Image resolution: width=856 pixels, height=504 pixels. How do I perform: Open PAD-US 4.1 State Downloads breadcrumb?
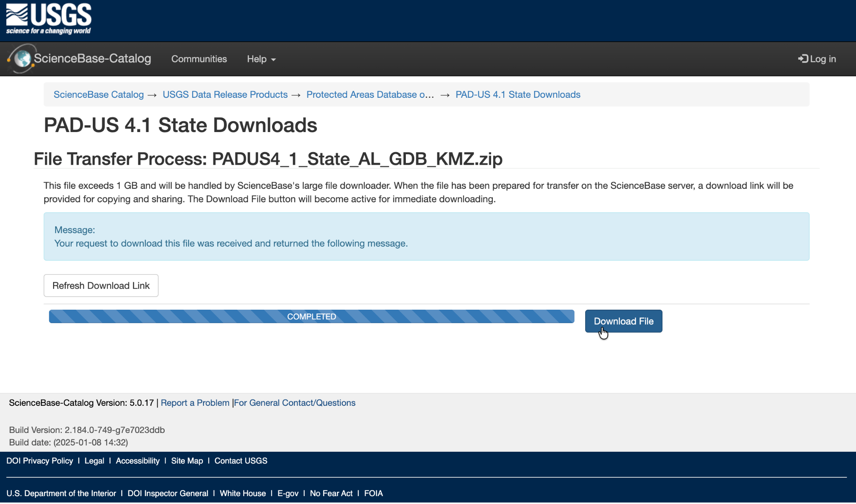click(x=518, y=94)
